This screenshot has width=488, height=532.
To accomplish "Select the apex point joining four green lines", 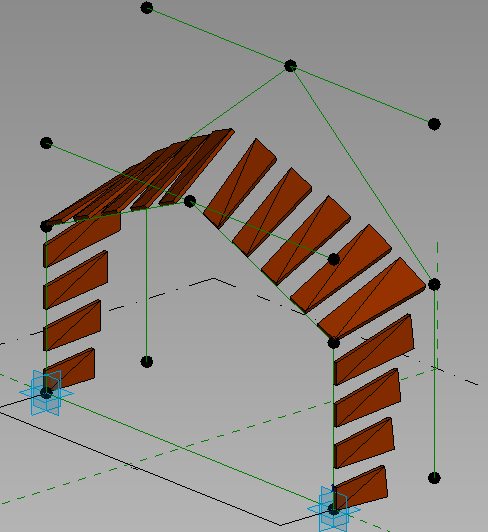I will 290,66.
